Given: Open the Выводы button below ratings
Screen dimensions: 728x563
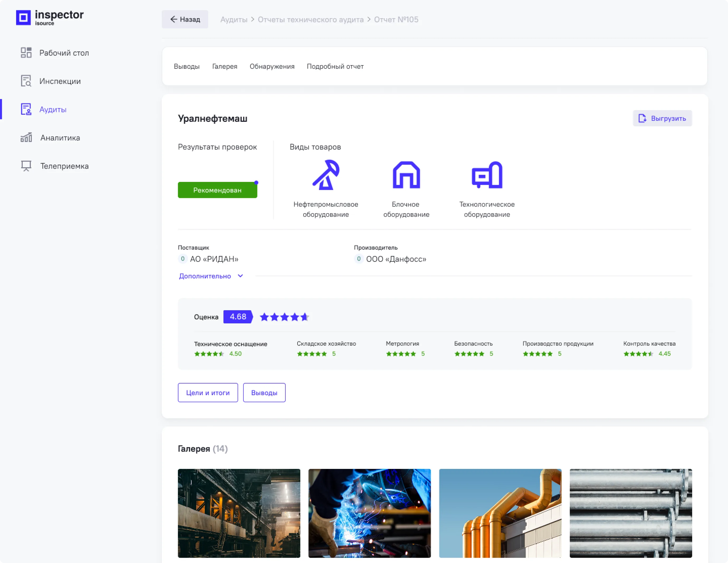Looking at the screenshot, I should (264, 392).
